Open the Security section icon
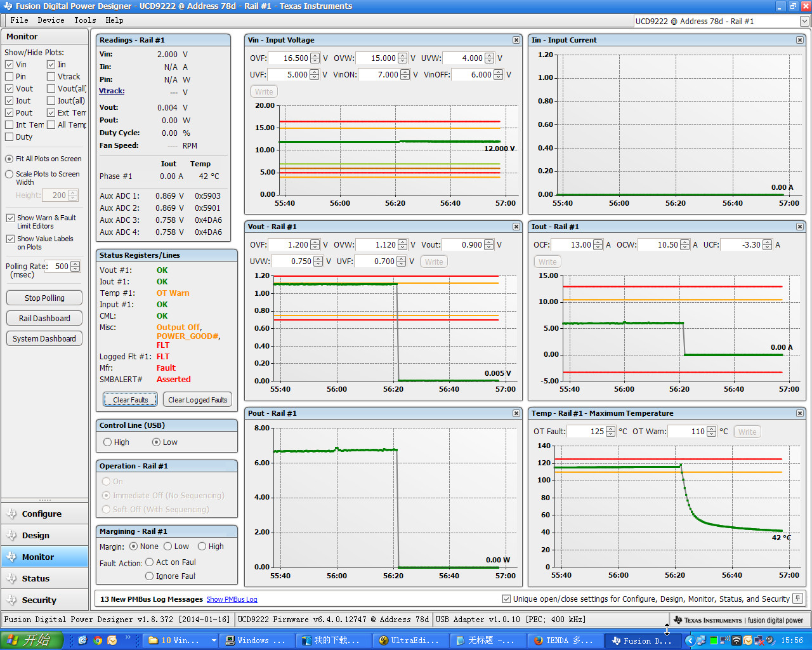The image size is (812, 650). pos(11,600)
